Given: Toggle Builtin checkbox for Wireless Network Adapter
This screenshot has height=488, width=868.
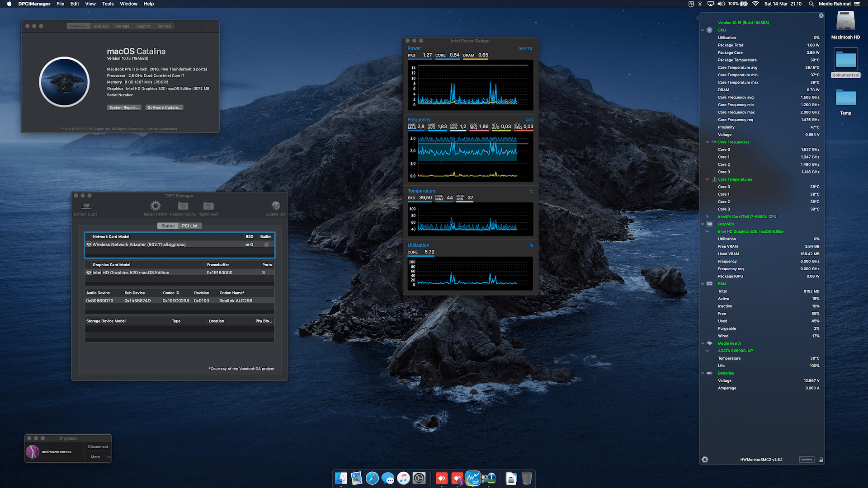Looking at the screenshot, I should click(x=266, y=244).
